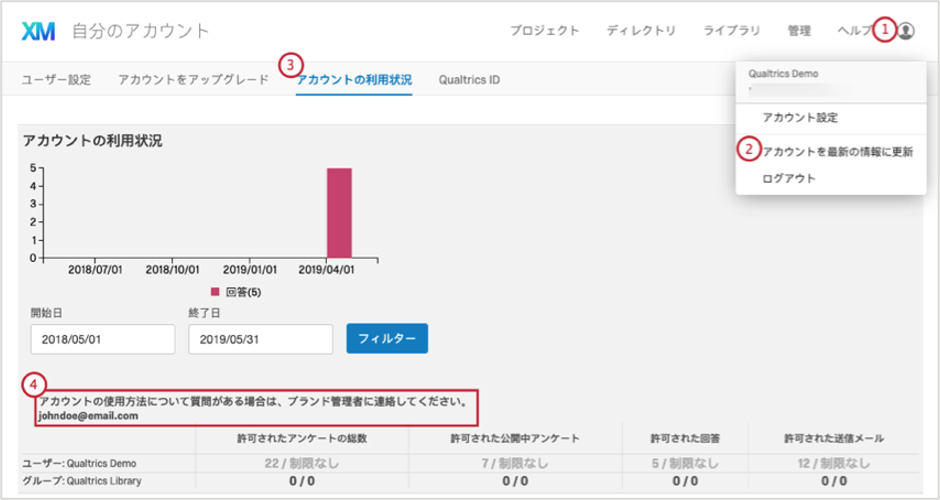Click the Qualtrics Demo name in account menu
Screen dimensions: 940x500
(783, 74)
